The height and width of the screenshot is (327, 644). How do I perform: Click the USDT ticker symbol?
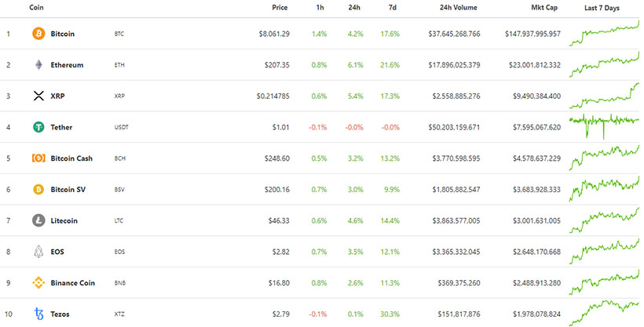[x=122, y=127]
